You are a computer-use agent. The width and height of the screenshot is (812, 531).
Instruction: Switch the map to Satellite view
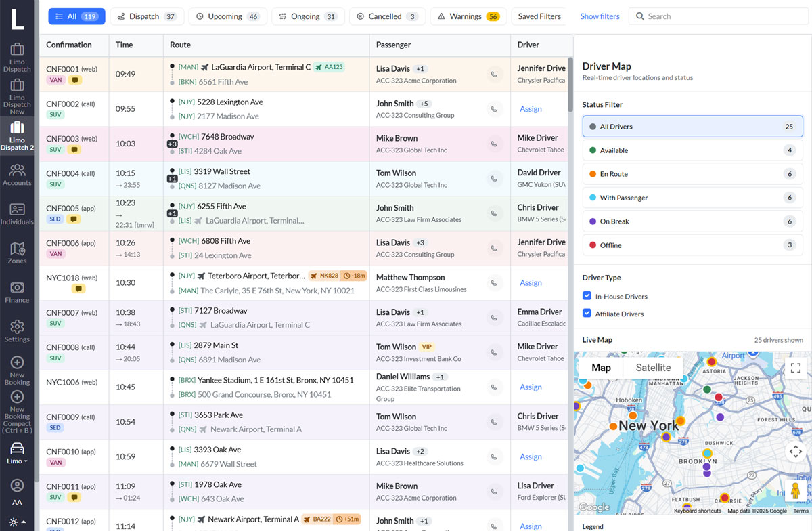[652, 367]
